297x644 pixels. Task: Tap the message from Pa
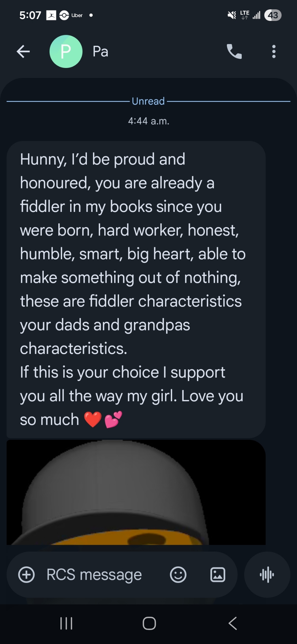[136, 289]
